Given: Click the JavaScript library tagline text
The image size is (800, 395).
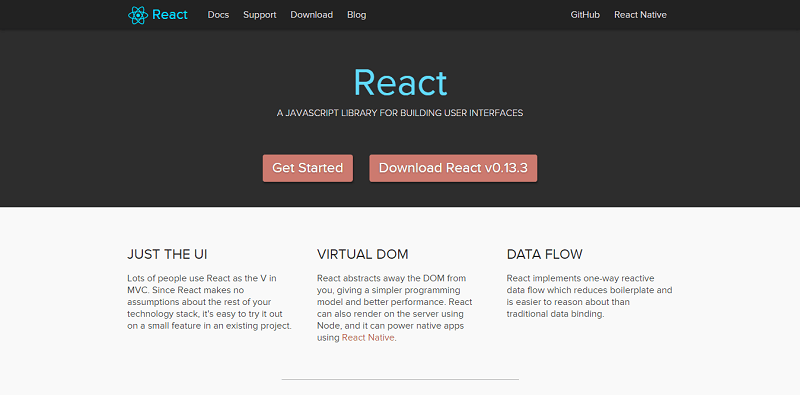Looking at the screenshot, I should pyautogui.click(x=400, y=113).
